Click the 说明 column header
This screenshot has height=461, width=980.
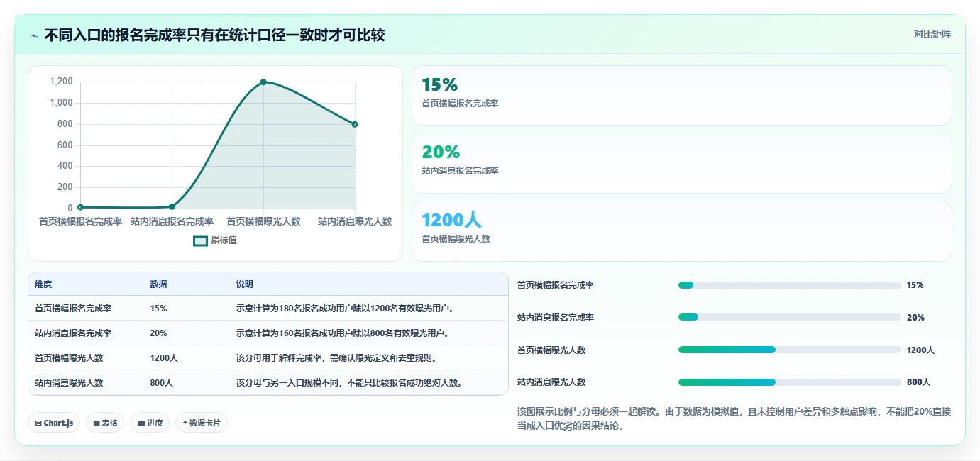[x=245, y=284]
